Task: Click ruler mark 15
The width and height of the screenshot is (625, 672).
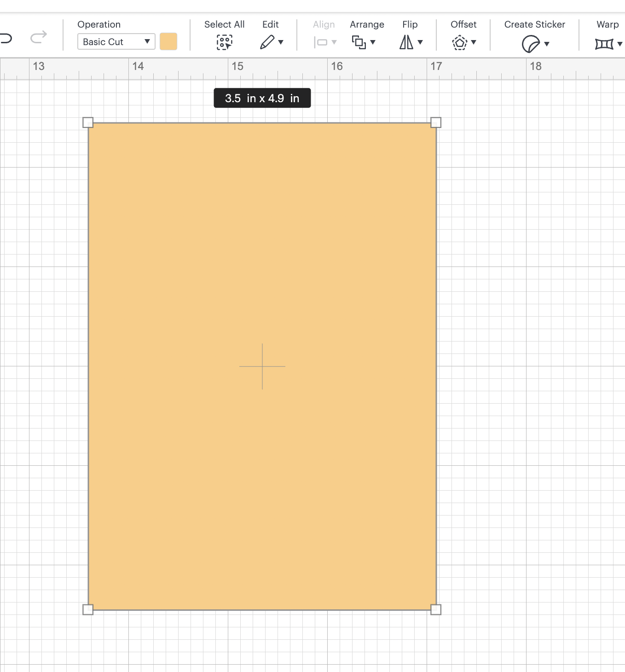Action: click(237, 66)
